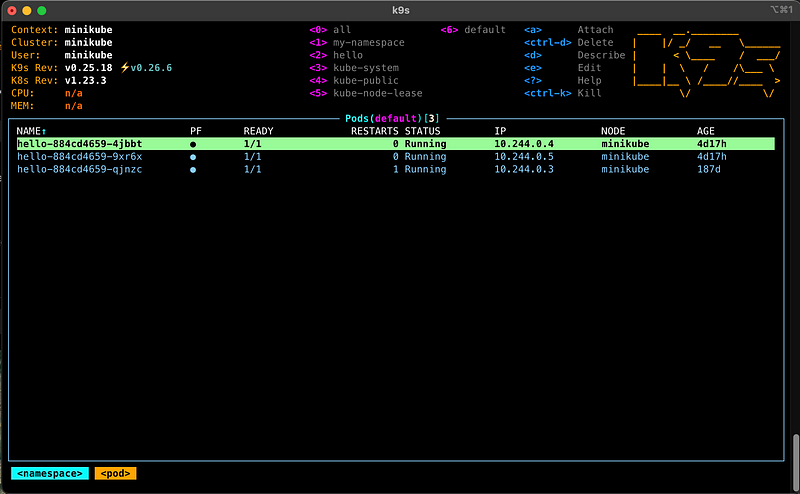Screen dimensions: 800x494
Task: Click the <namespace> breadcrumb
Action: tap(49, 474)
